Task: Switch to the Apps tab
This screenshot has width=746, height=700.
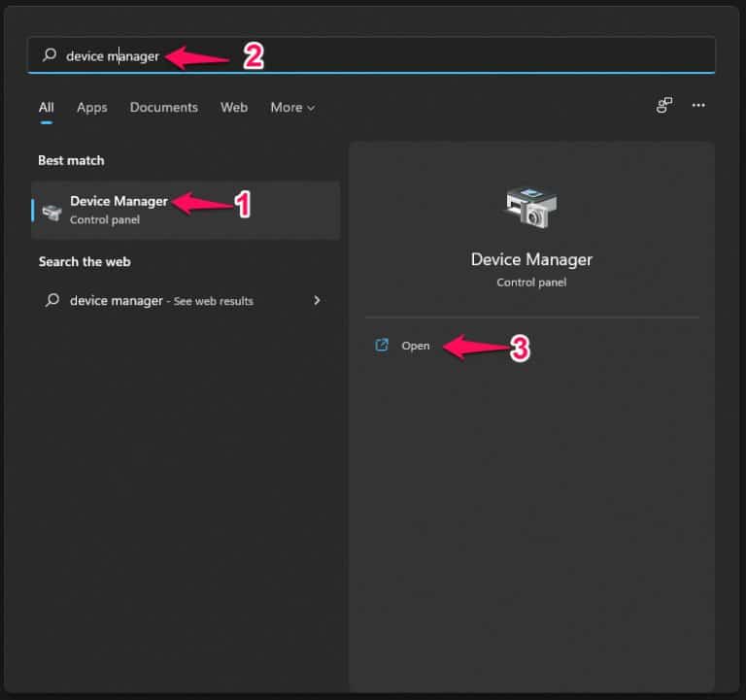Action: pyautogui.click(x=91, y=108)
